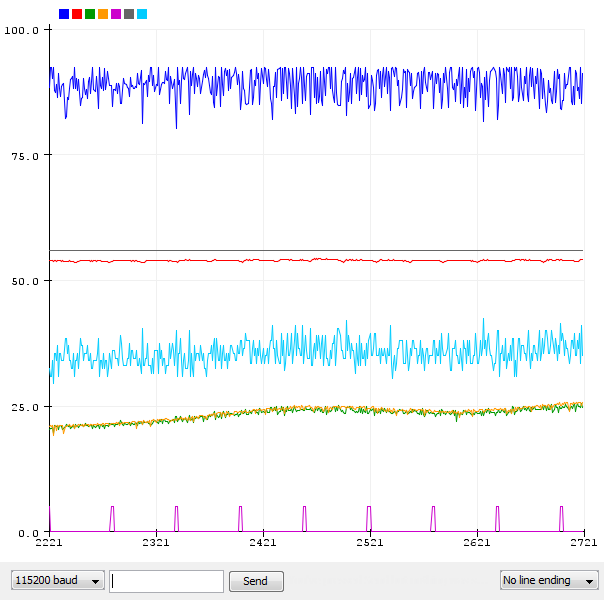Click the 2721 x-axis tick label
604x600 pixels.
click(583, 543)
